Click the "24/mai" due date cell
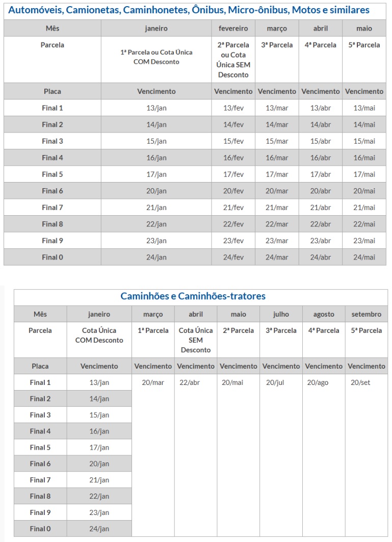The image size is (392, 542). pos(364,257)
